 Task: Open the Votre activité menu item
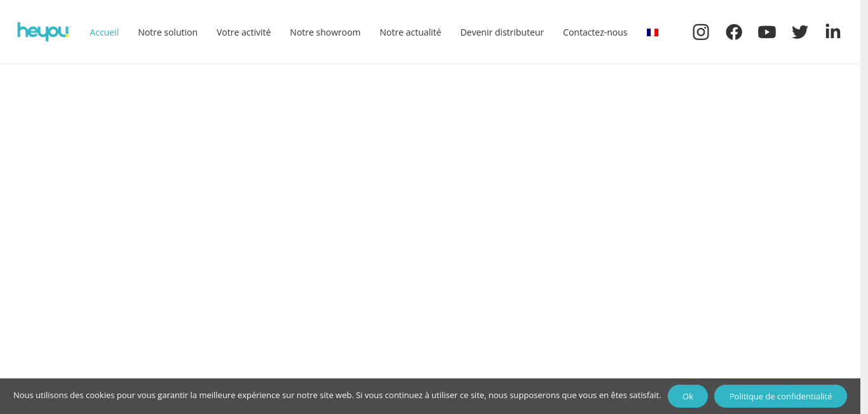pyautogui.click(x=243, y=32)
